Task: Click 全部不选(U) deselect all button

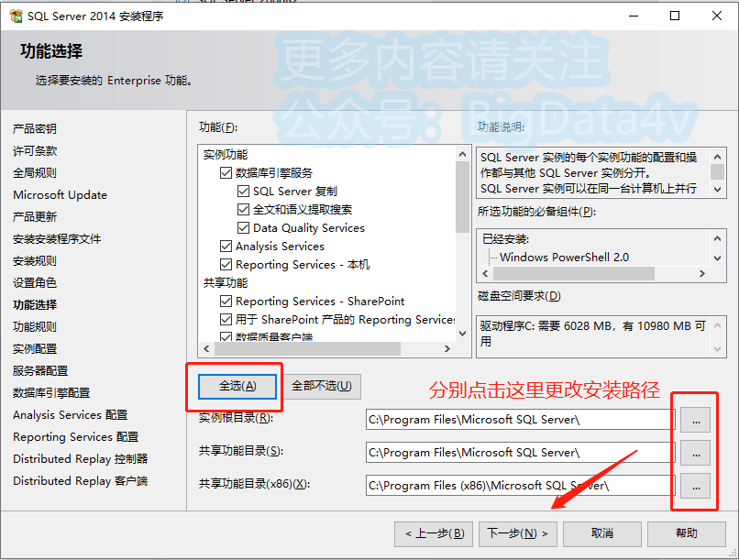Action: (322, 386)
